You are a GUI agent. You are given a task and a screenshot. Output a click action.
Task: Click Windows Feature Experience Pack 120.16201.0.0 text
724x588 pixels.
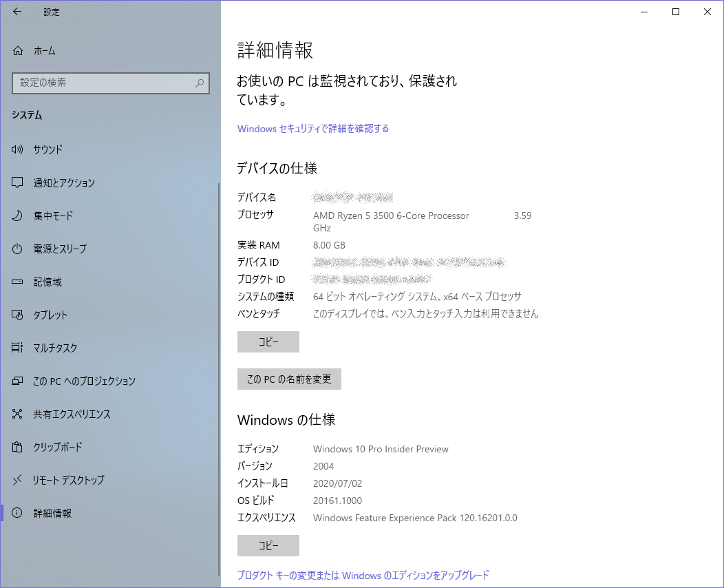tap(415, 518)
